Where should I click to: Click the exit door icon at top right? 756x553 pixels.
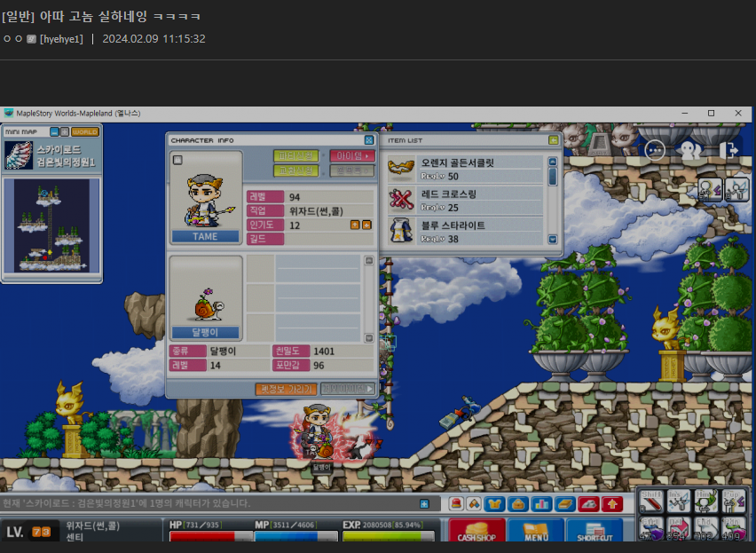[x=728, y=150]
